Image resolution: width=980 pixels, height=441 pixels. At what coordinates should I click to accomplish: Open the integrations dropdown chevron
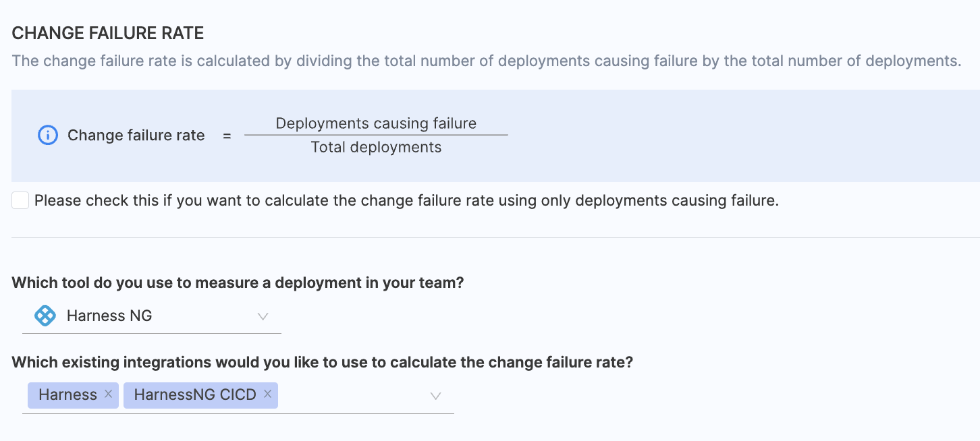pyautogui.click(x=436, y=396)
